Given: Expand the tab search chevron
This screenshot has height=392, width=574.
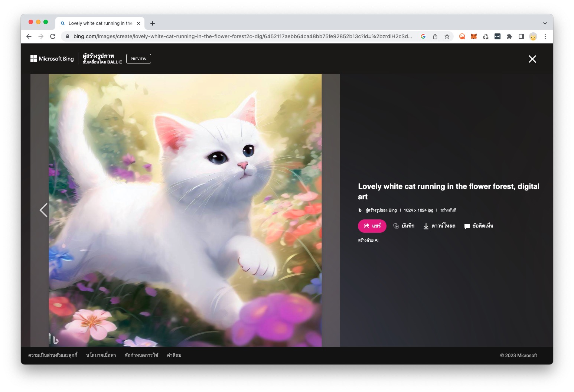Looking at the screenshot, I should pos(545,23).
